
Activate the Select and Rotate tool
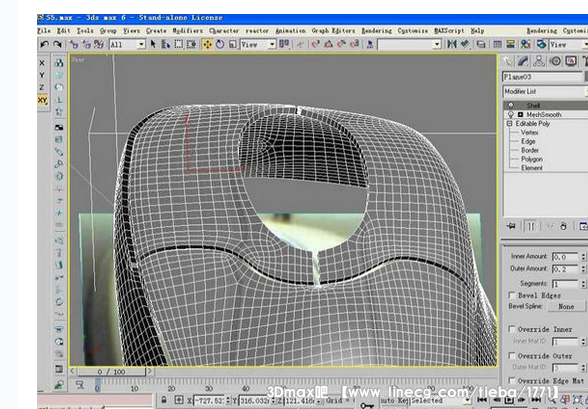pos(220,44)
